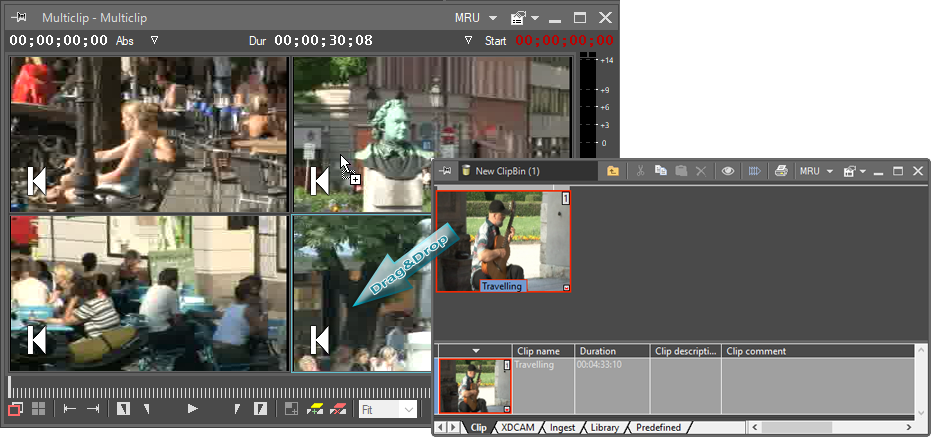This screenshot has width=931, height=438.
Task: Click the pin icon in Multiclip title bar
Action: point(19,18)
